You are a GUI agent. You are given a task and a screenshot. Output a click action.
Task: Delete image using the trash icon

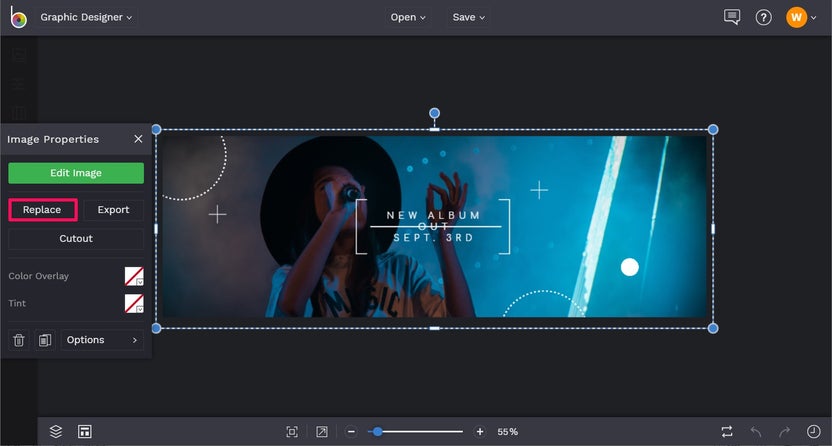click(19, 340)
